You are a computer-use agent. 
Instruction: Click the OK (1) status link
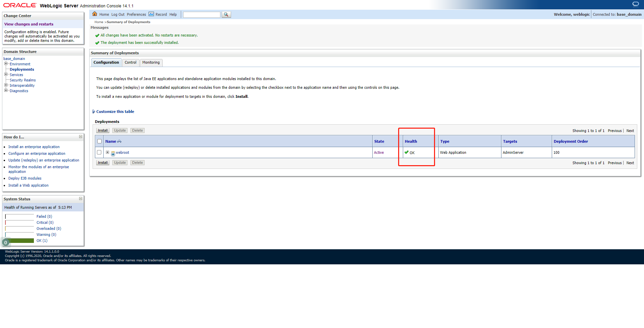42,241
